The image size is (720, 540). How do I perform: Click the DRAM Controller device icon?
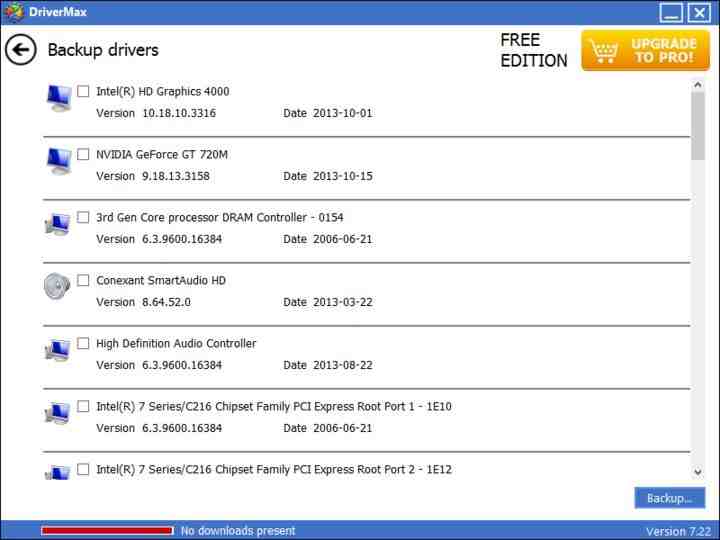[x=58, y=225]
